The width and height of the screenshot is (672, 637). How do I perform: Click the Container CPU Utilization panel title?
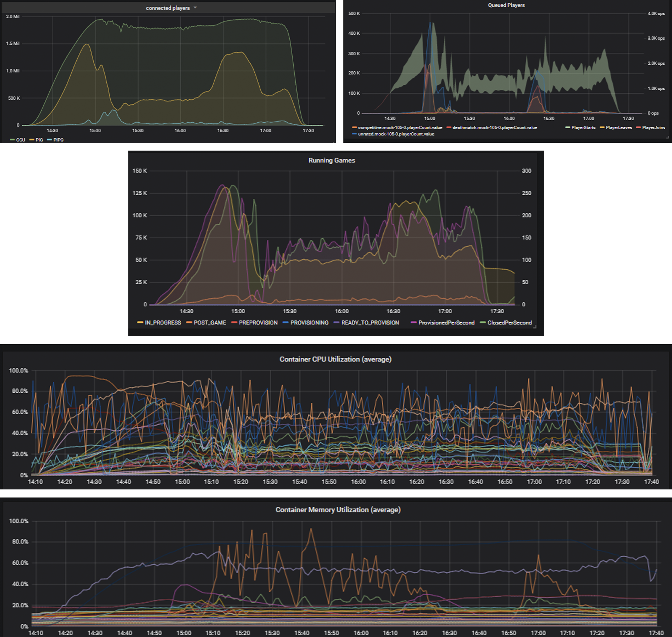[335, 359]
